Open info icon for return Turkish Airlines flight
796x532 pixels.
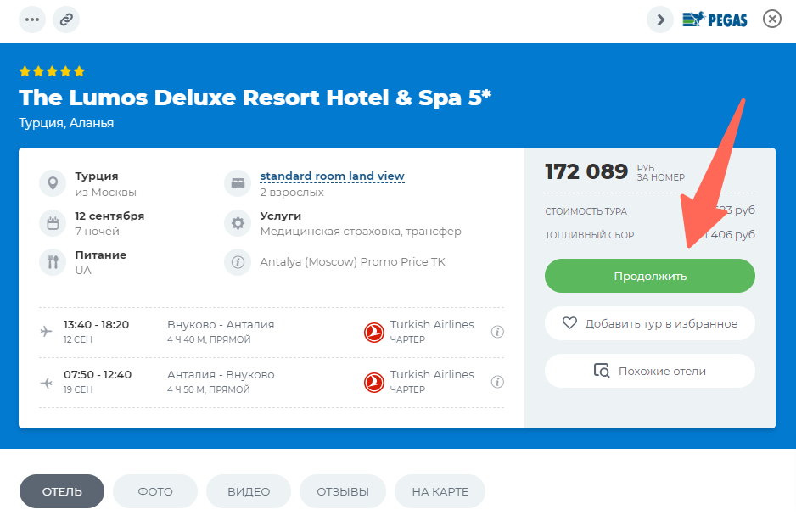[x=498, y=382]
